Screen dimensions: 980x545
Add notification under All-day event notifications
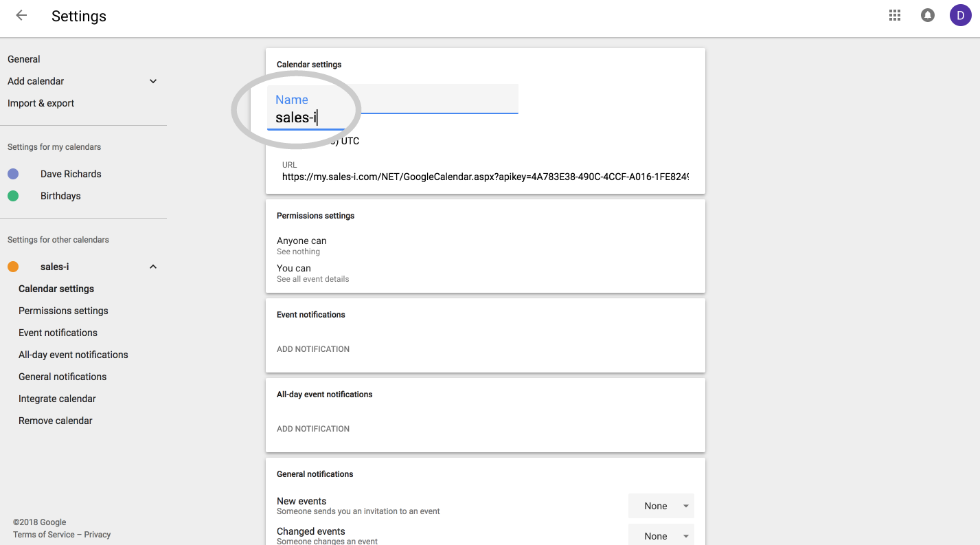pos(313,429)
